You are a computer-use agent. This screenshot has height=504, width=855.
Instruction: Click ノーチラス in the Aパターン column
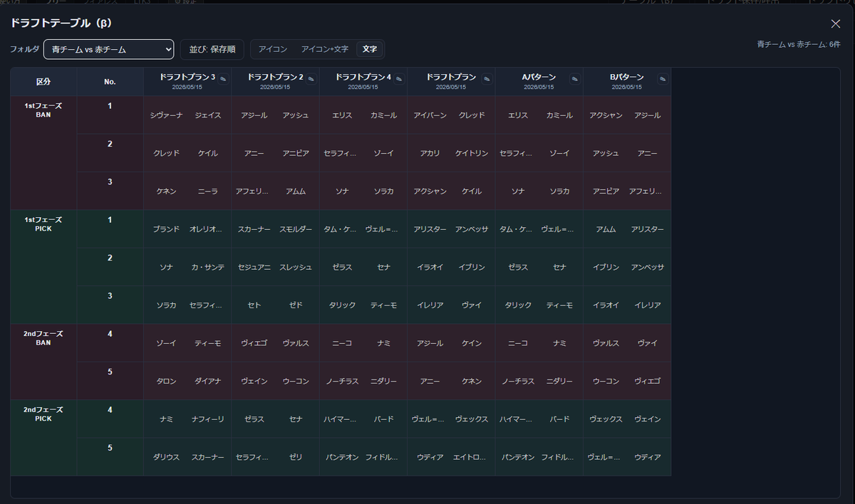518,381
